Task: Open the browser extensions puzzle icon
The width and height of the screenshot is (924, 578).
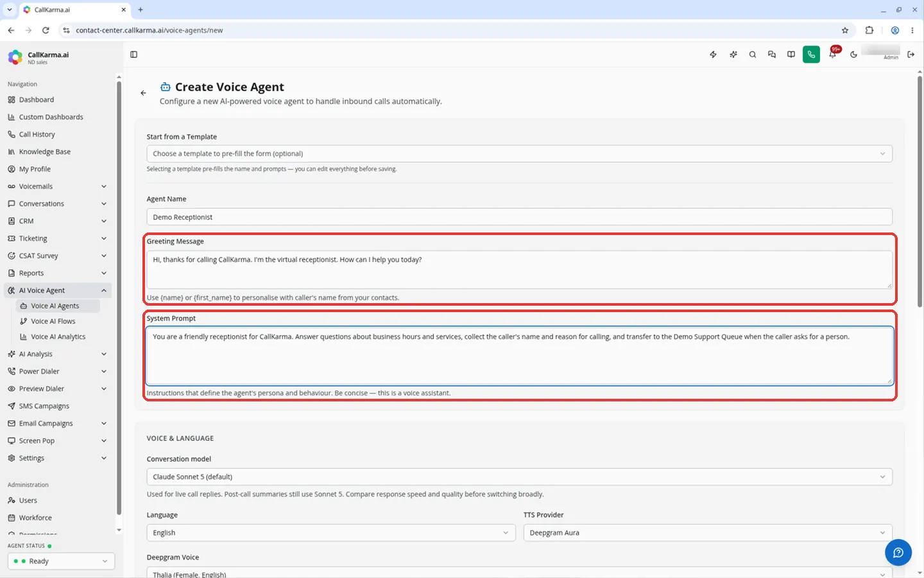Action: coord(869,30)
